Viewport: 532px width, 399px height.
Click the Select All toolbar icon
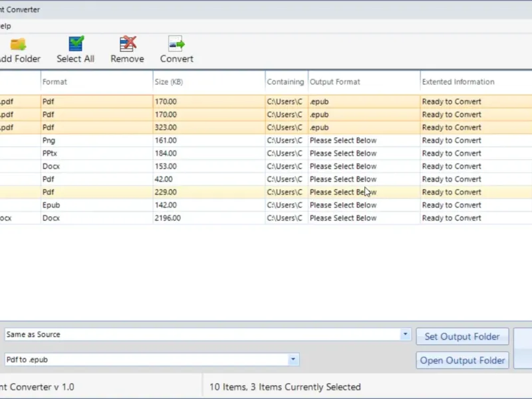pos(76,44)
